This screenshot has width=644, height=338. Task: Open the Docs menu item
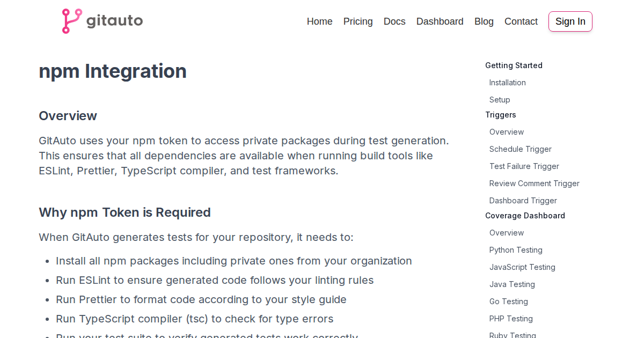click(394, 21)
